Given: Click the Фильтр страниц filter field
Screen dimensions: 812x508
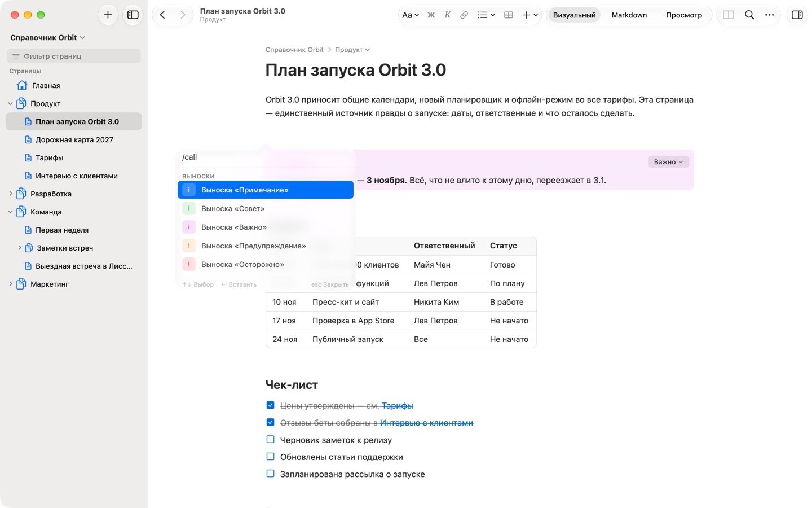Looking at the screenshot, I should [74, 56].
